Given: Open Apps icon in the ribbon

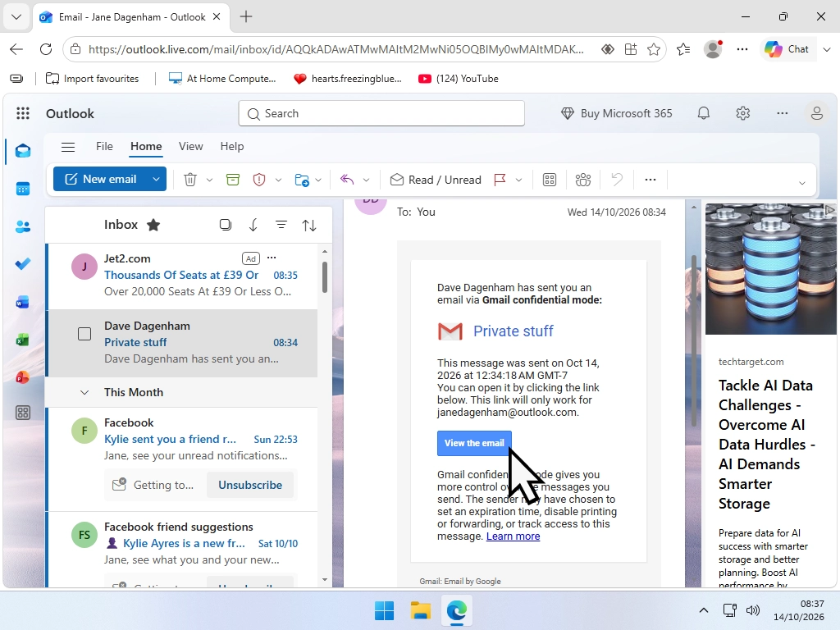Looking at the screenshot, I should (x=550, y=180).
